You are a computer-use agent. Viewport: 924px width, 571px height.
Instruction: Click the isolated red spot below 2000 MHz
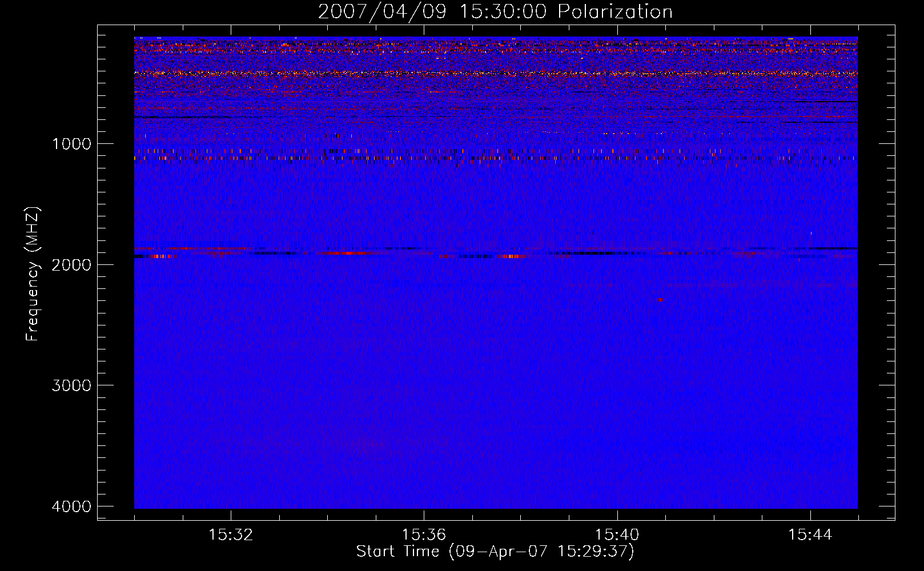pos(660,299)
